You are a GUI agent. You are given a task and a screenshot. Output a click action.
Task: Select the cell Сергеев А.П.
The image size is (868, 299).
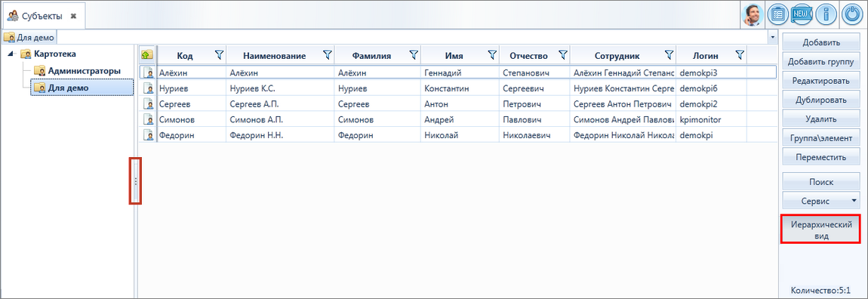click(x=279, y=103)
